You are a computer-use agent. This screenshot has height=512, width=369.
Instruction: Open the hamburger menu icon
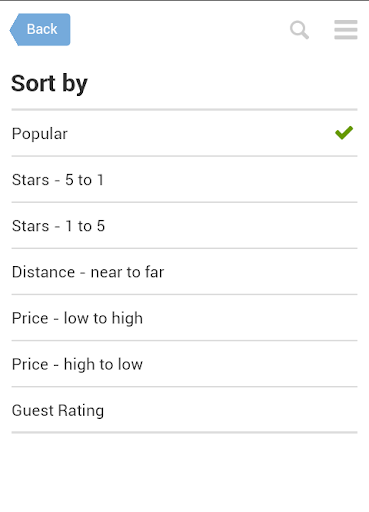point(346,29)
